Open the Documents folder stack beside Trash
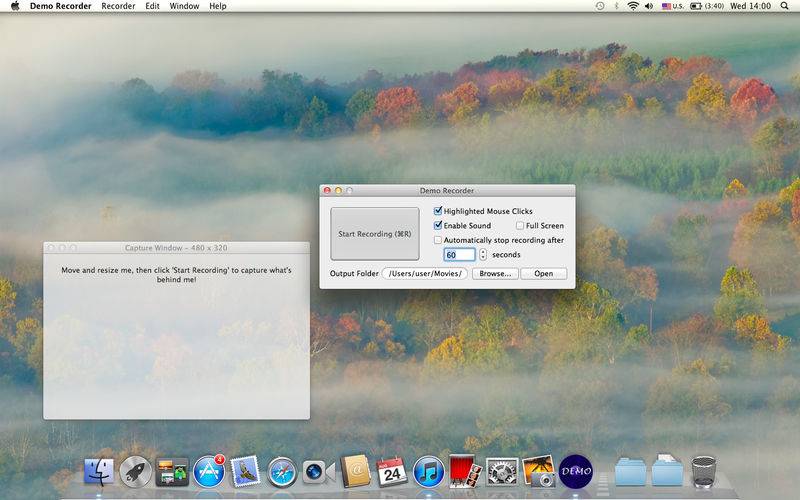The height and width of the screenshot is (500, 800). point(667,470)
